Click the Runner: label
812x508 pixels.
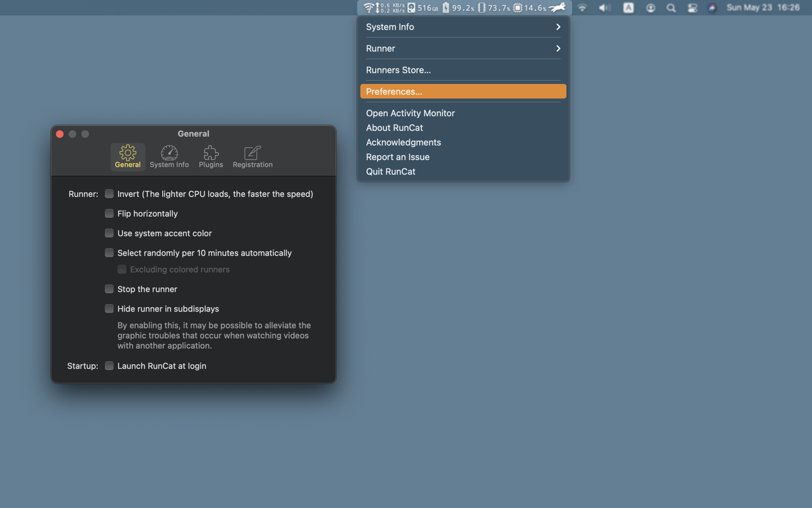coord(83,194)
